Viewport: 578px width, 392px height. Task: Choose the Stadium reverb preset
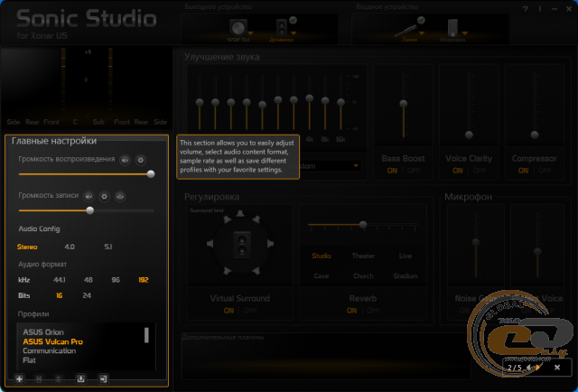pos(406,276)
